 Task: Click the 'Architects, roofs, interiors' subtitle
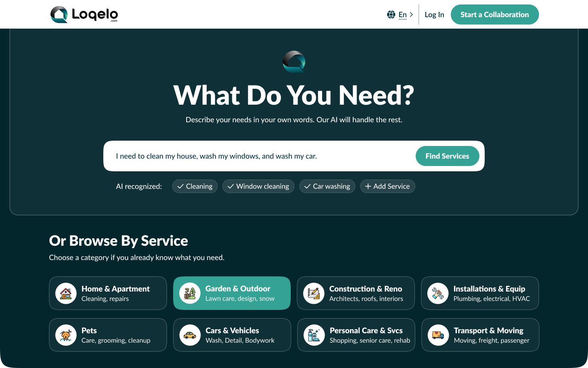(366, 299)
